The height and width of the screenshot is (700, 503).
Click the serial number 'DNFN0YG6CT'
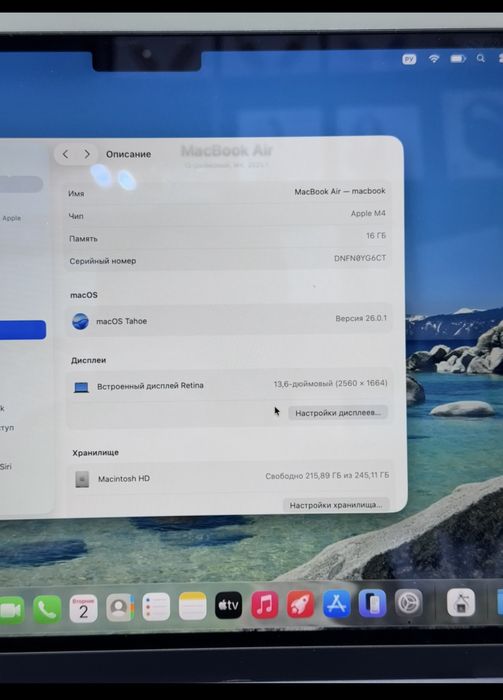[360, 258]
